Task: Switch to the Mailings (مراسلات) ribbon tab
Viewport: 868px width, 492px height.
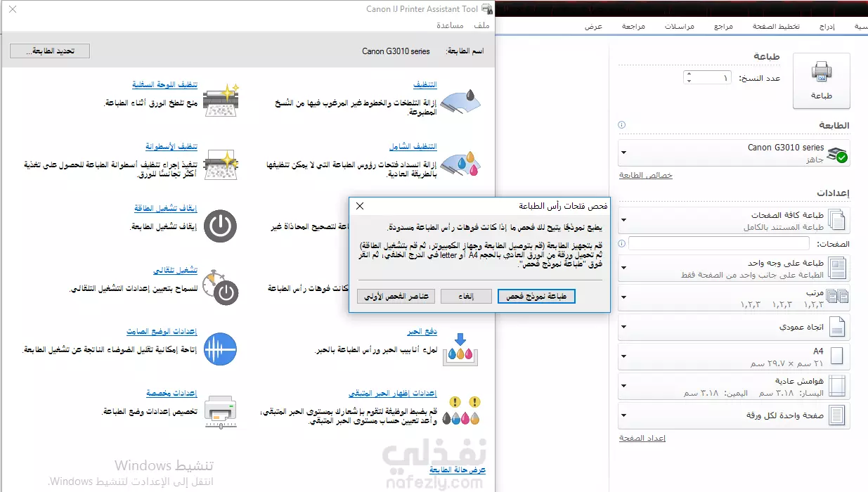Action: 680,26
